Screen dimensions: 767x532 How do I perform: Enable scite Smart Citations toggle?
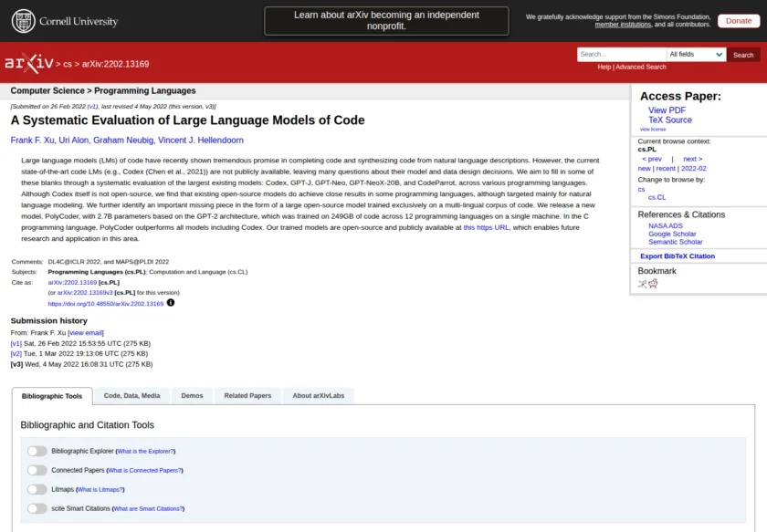pyautogui.click(x=37, y=508)
